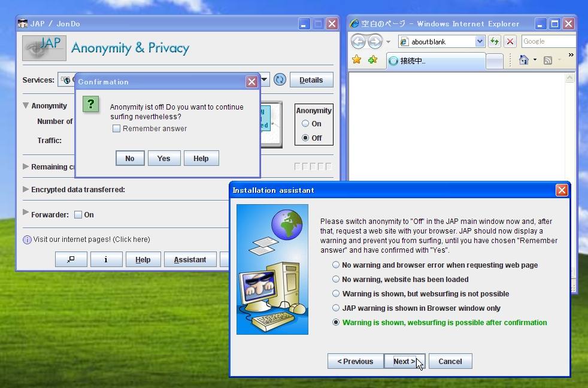Click the credit progress indicator boxes in JAP
The image size is (588, 388).
pos(314,166)
